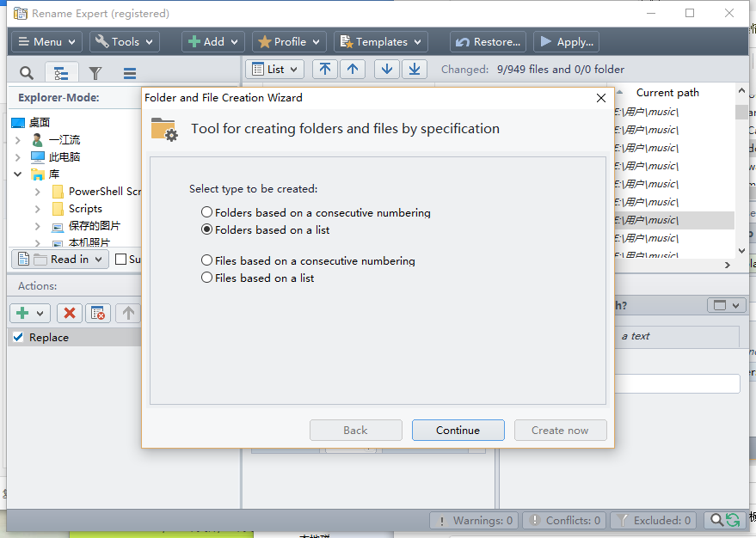
Task: Click the search magnifier icon in left panel
Action: (27, 73)
